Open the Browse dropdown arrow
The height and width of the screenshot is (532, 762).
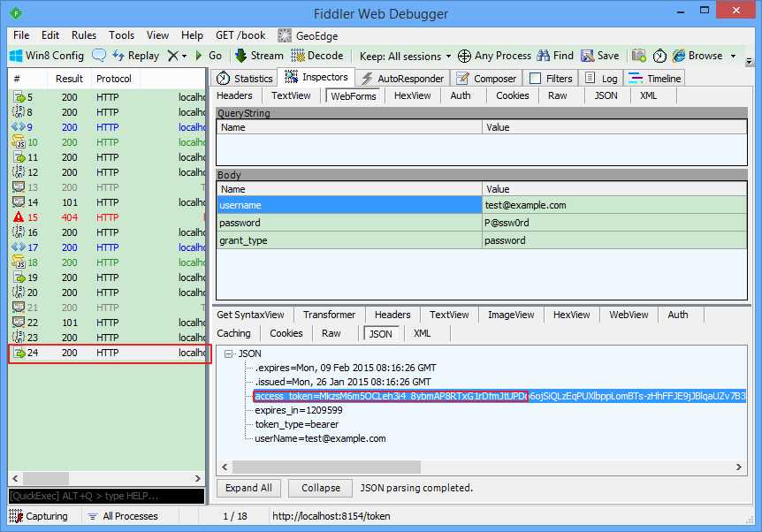(x=734, y=57)
